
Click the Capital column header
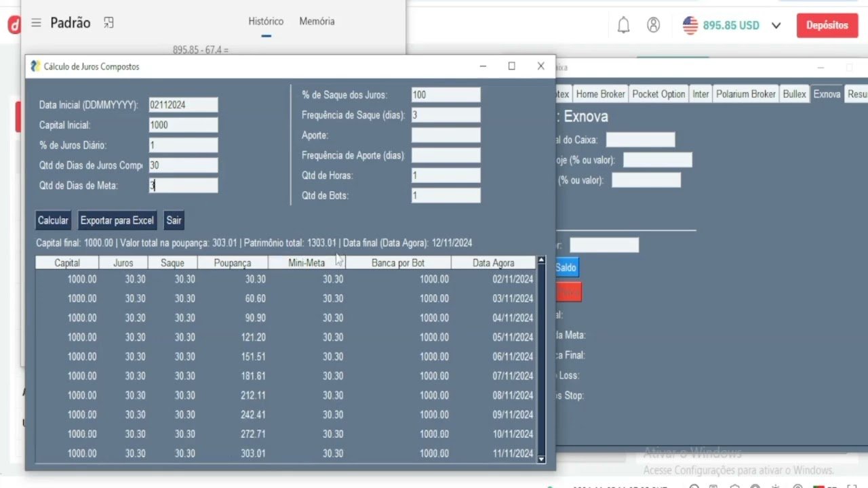(x=67, y=263)
